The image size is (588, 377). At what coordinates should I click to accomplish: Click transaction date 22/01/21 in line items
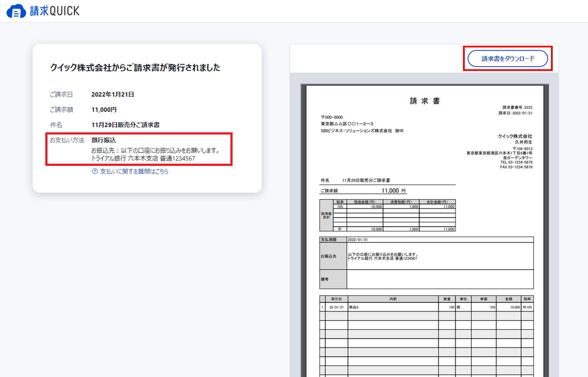(x=337, y=307)
